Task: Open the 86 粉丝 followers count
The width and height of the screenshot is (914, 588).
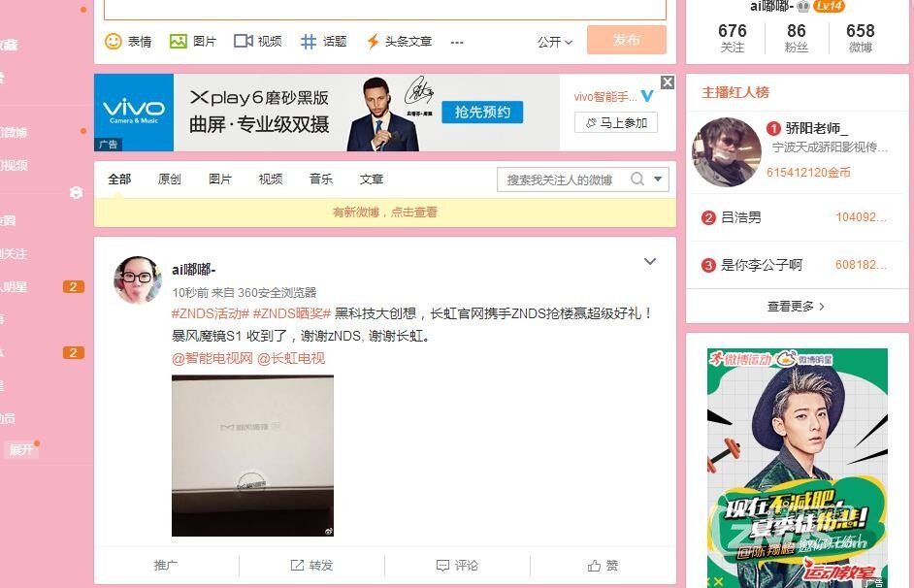Action: (x=797, y=37)
